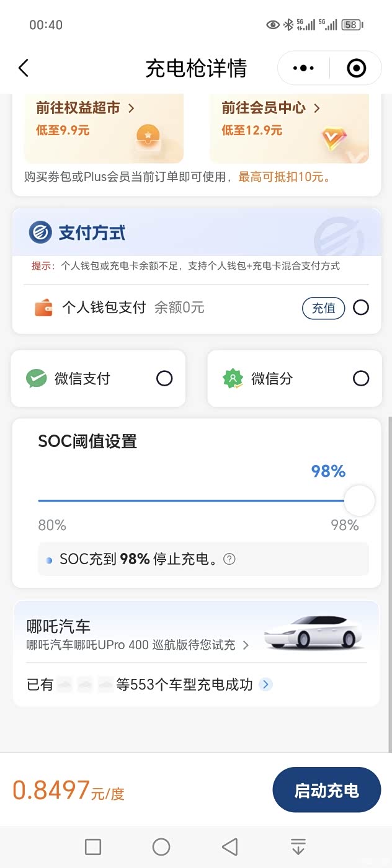Viewport: 392px width, 868px height.
Task: Tap the SOC help question mark icon
Action: pyautogui.click(x=229, y=559)
